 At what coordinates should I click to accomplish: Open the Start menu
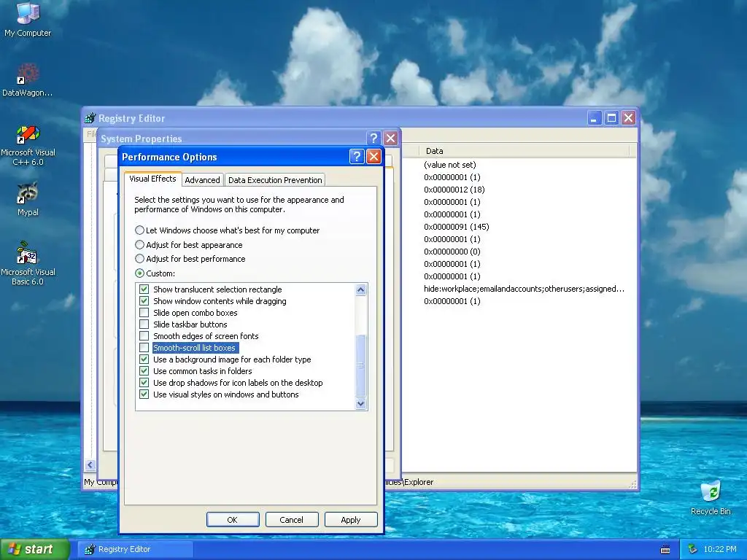point(34,550)
